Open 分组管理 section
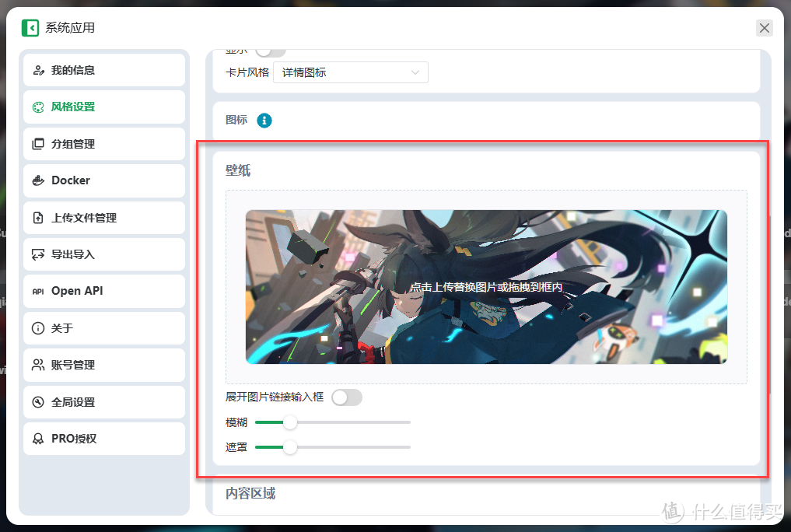This screenshot has width=791, height=532. pyautogui.click(x=104, y=144)
